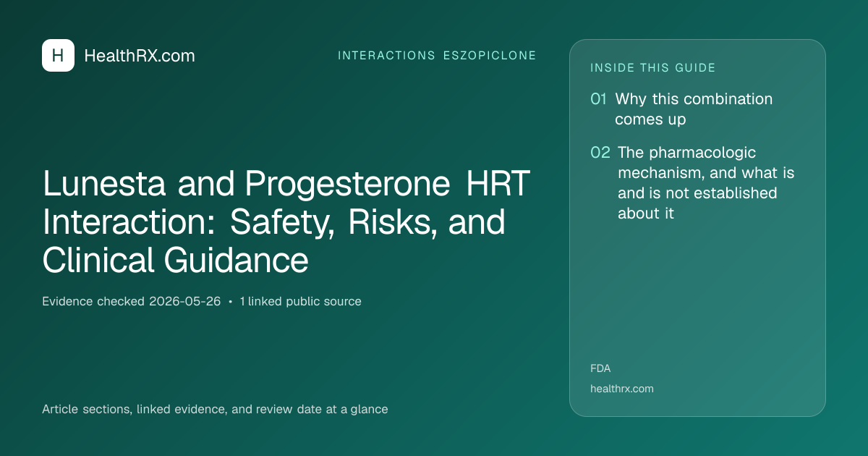Click the Article sections, linked evidence caption

tap(215, 409)
